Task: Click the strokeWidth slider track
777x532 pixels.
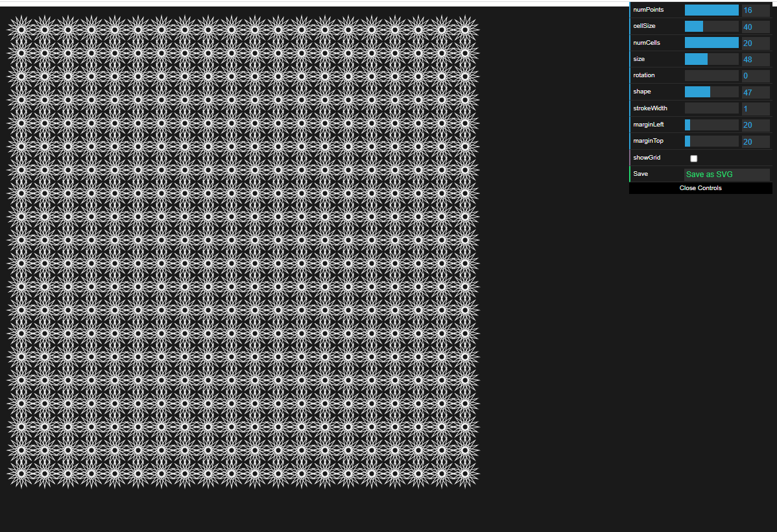Action: (x=711, y=108)
